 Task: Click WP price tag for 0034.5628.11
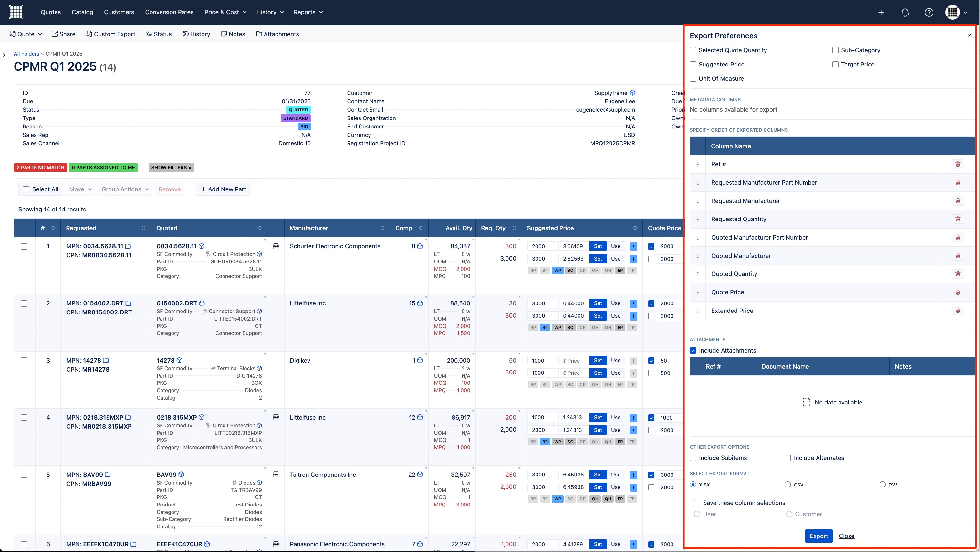557,270
